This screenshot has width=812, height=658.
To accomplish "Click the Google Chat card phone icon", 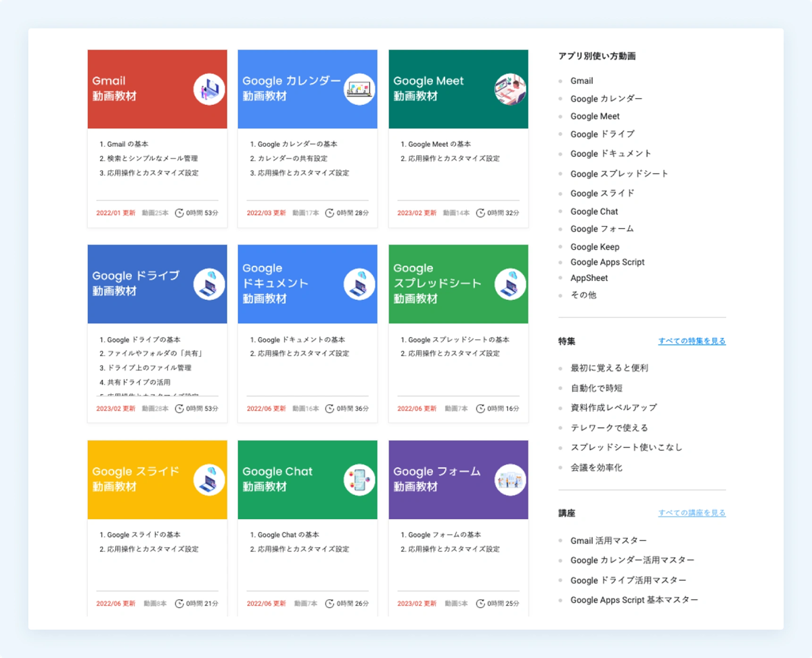I will point(359,479).
